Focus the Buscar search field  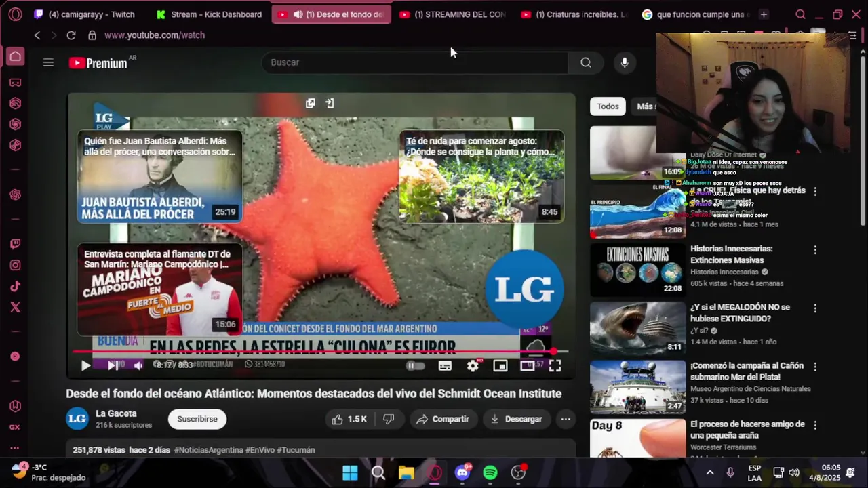click(414, 62)
